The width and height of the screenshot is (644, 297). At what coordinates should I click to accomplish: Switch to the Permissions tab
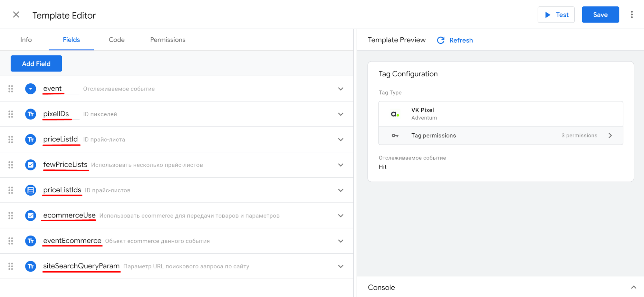(x=168, y=40)
